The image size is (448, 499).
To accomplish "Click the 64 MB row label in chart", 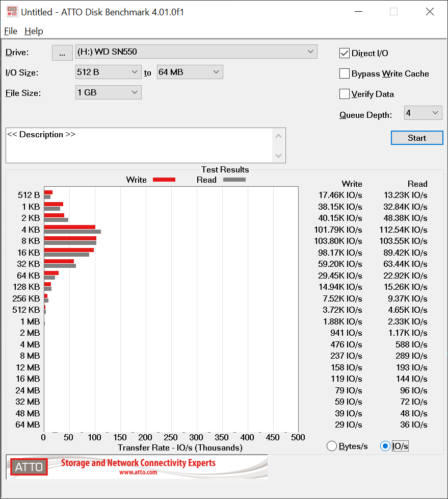I will 28,425.
